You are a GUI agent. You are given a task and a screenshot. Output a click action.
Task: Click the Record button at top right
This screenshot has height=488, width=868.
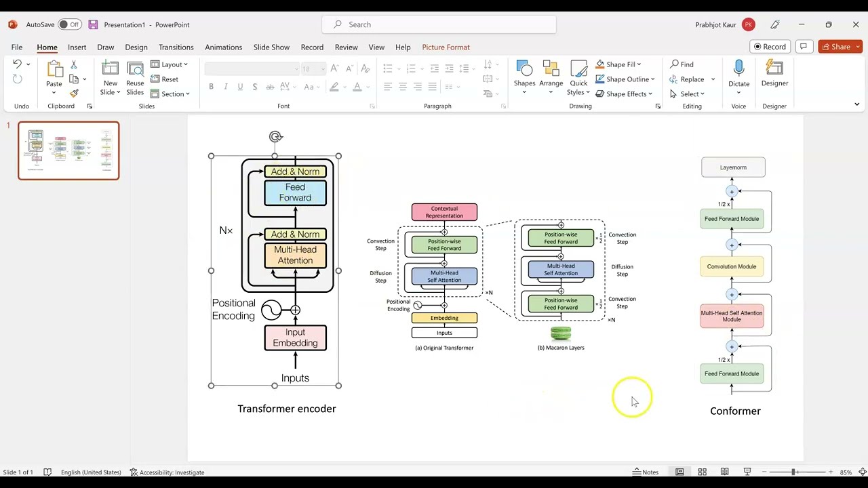[x=770, y=47]
